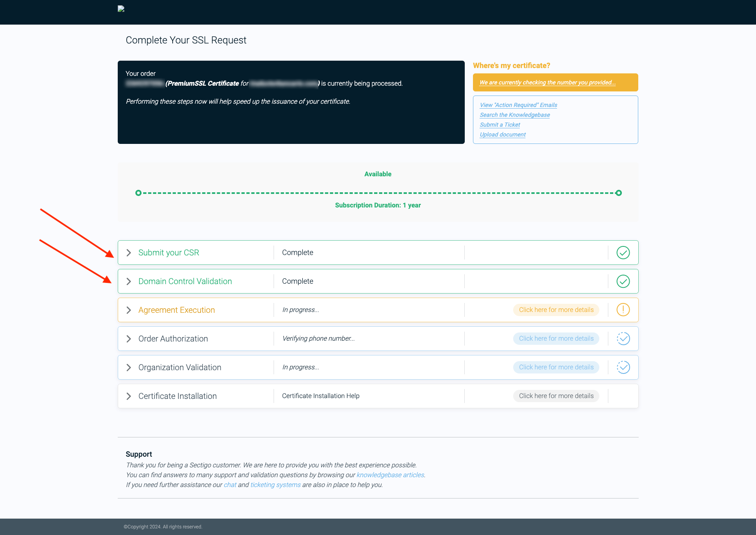Open View "Action Required" Emails link
The image size is (756, 535).
(x=518, y=105)
